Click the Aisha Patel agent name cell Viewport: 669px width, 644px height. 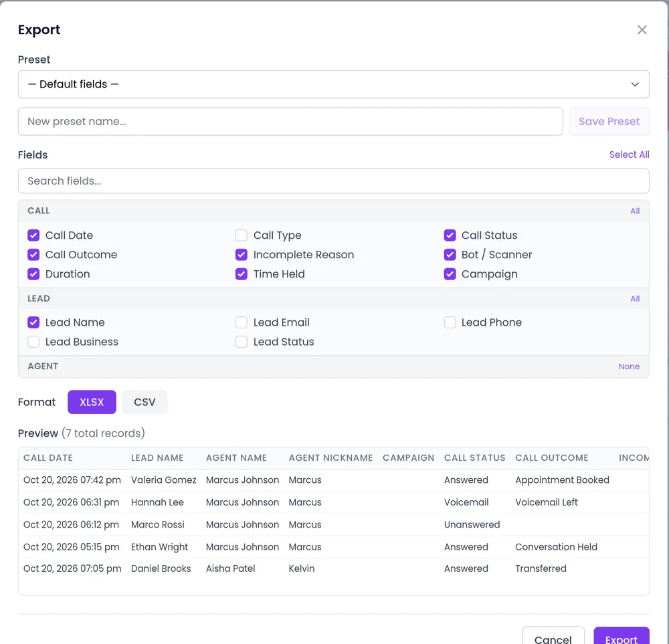[230, 568]
